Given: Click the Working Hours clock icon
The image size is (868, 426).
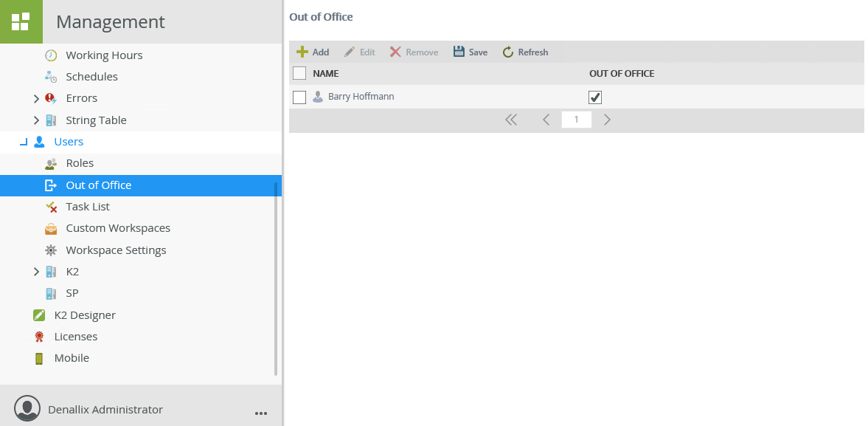Looking at the screenshot, I should [51, 55].
